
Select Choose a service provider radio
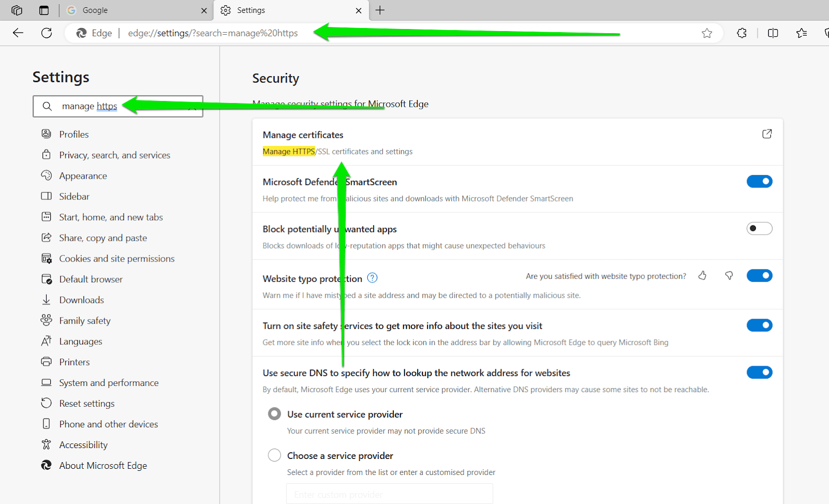click(x=274, y=455)
